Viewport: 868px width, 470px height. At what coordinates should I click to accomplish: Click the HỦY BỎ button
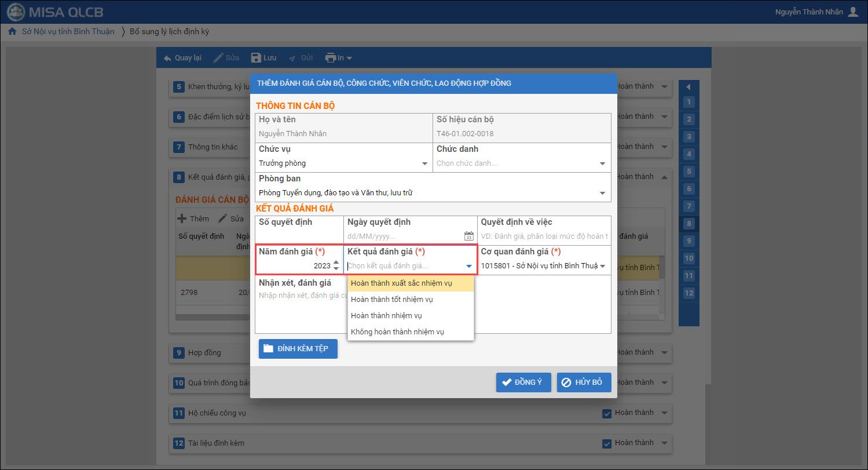click(584, 382)
